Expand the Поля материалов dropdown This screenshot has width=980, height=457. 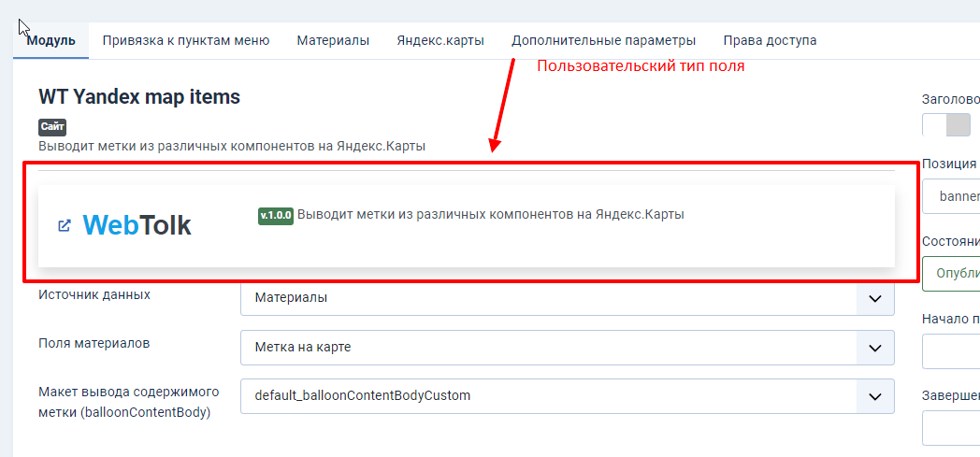[568, 348]
